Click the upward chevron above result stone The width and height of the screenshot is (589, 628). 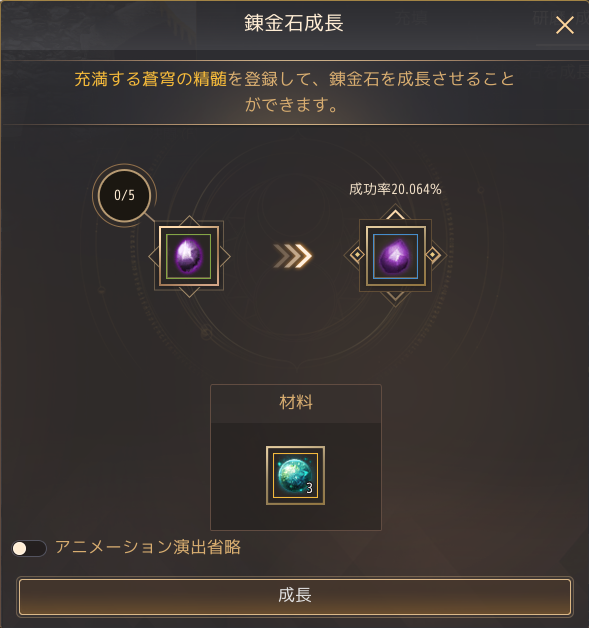click(395, 214)
